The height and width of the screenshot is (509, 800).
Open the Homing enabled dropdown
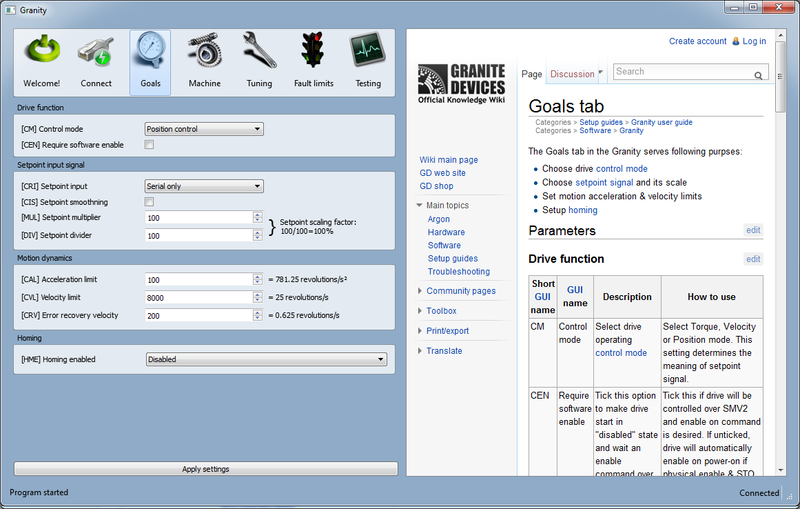(265, 359)
